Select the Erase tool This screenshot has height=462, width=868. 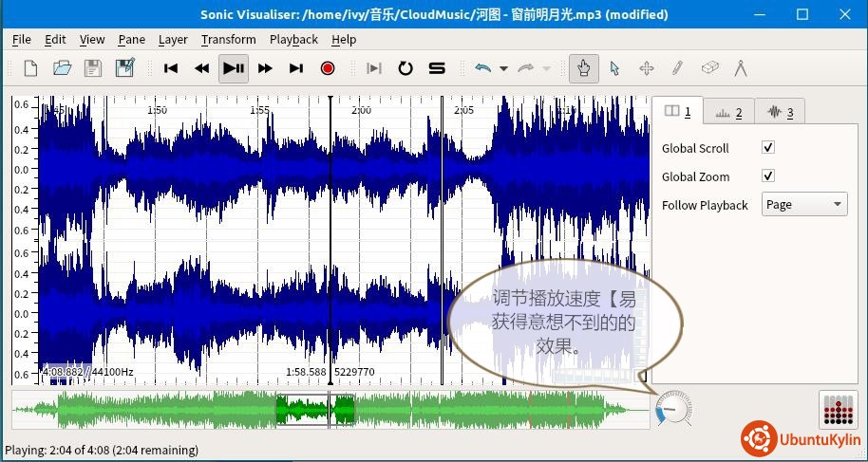(x=709, y=68)
